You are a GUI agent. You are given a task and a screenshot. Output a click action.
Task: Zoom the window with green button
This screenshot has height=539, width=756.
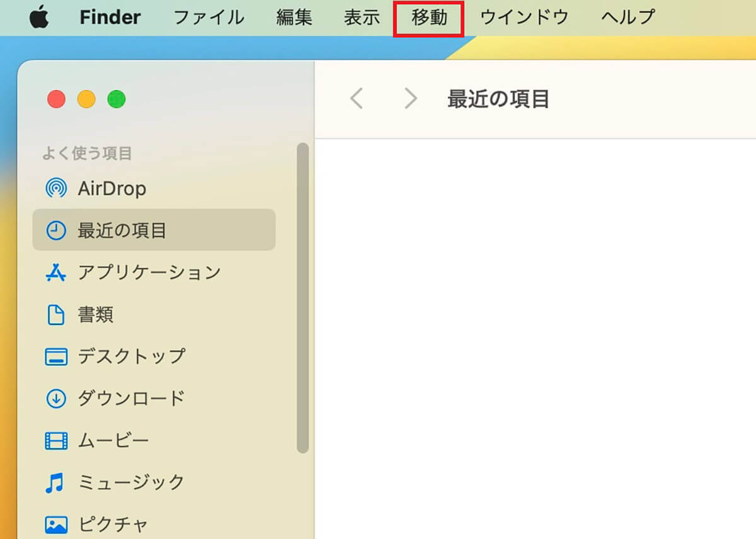tap(116, 99)
